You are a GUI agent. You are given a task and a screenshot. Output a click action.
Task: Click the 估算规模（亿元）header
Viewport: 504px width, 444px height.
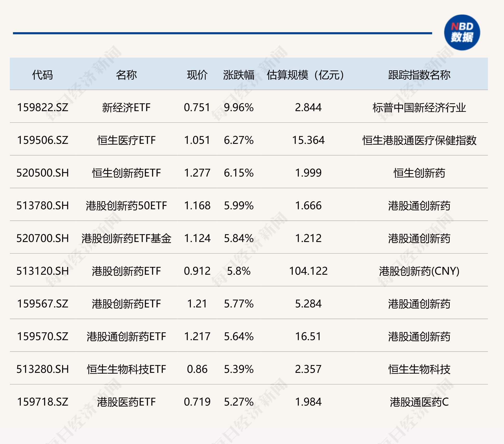click(x=306, y=73)
